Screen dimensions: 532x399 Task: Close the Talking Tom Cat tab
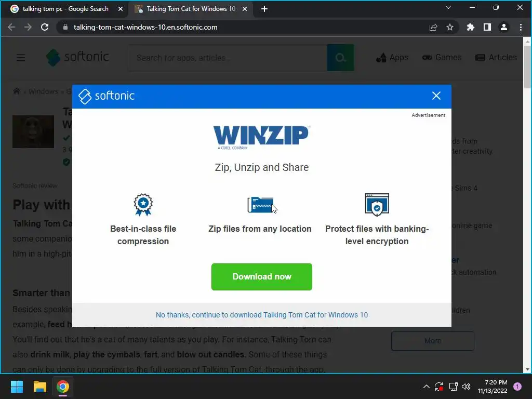[x=245, y=9]
